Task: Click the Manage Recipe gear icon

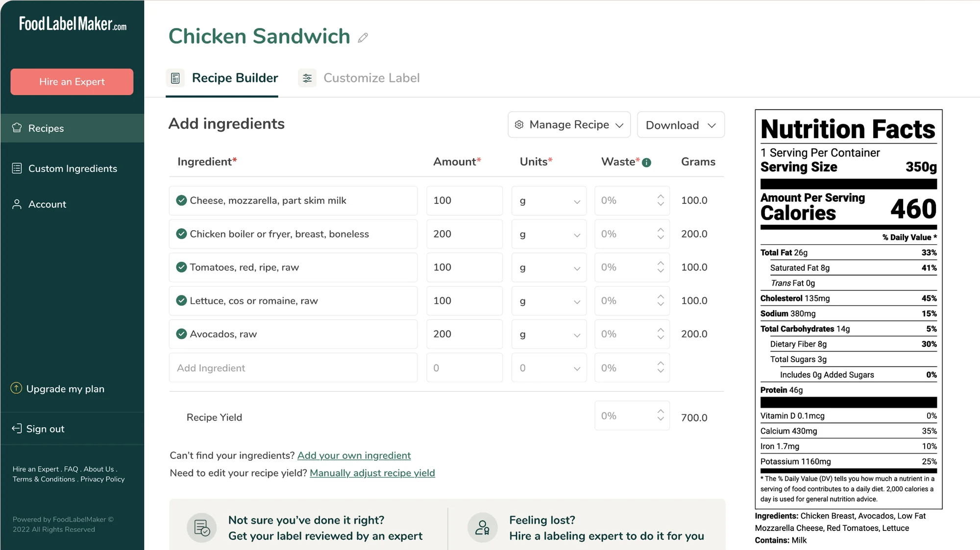Action: tap(518, 124)
